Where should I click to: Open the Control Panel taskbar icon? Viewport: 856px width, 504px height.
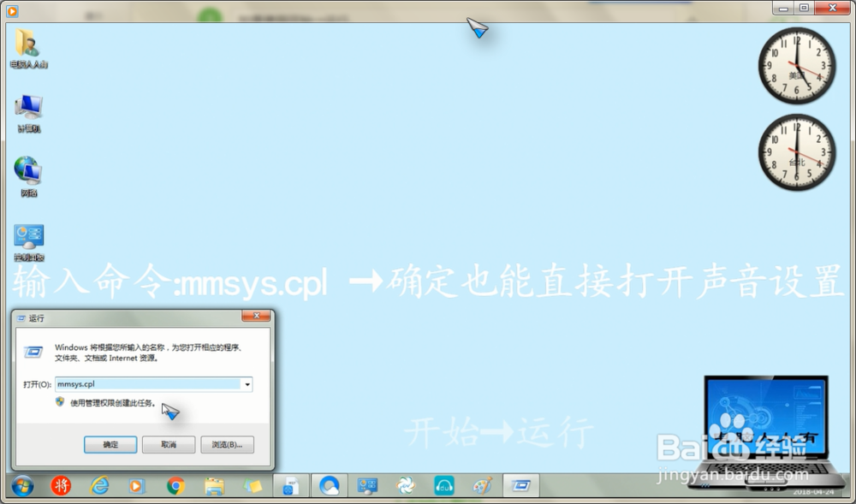pos(367,485)
